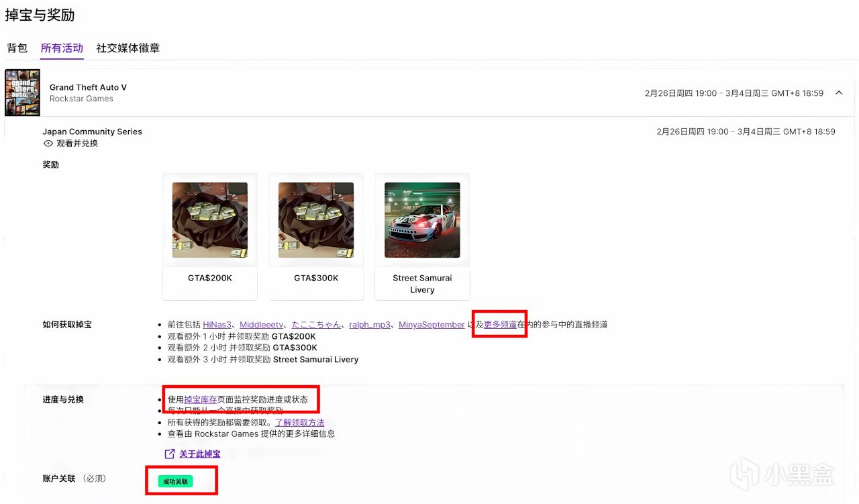Open the Middleeetv channel link
The height and width of the screenshot is (504, 859).
(x=262, y=325)
